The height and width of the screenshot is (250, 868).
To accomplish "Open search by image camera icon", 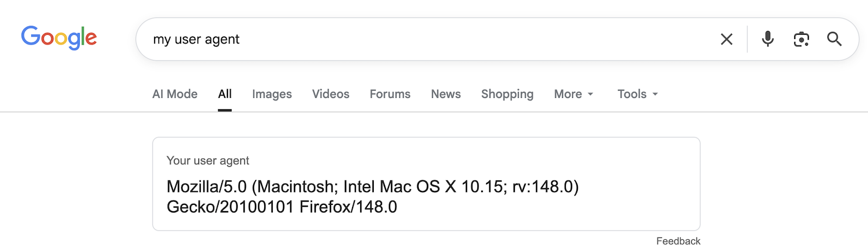I will tap(801, 39).
